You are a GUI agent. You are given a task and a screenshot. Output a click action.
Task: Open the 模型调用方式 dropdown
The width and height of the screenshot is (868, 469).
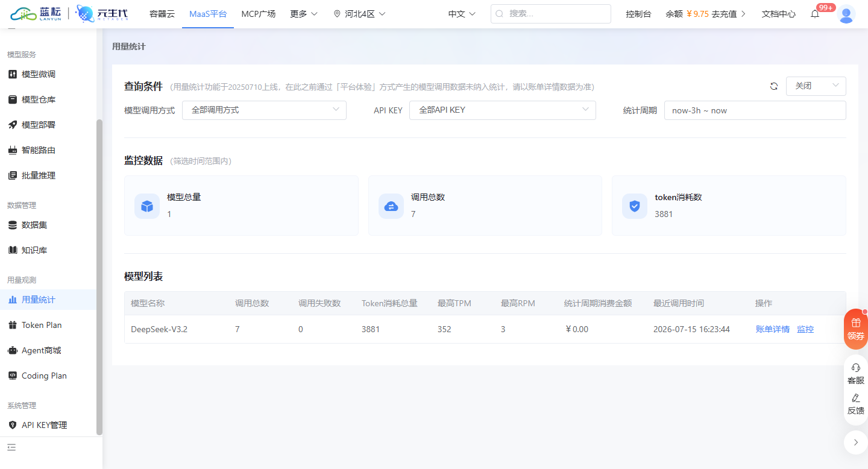tap(264, 110)
